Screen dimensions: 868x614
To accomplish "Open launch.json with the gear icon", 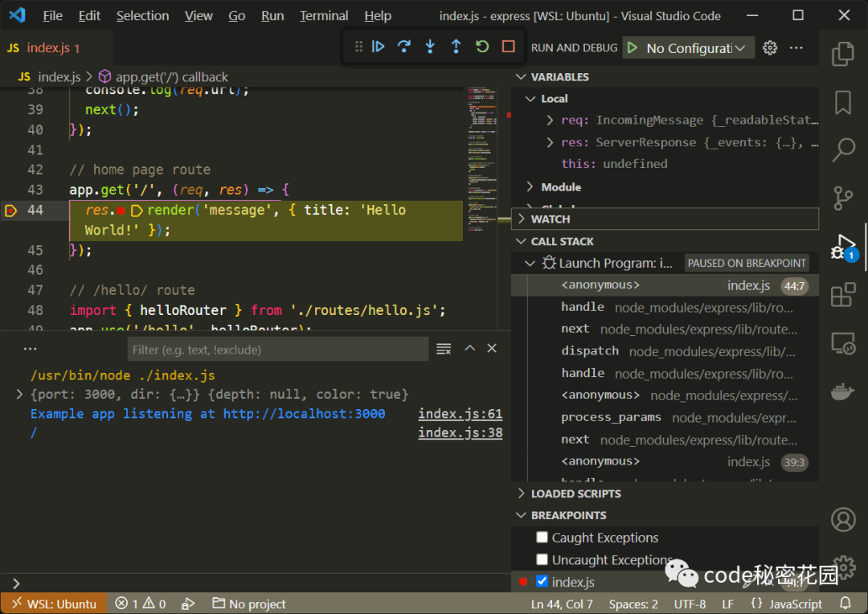I will point(770,48).
